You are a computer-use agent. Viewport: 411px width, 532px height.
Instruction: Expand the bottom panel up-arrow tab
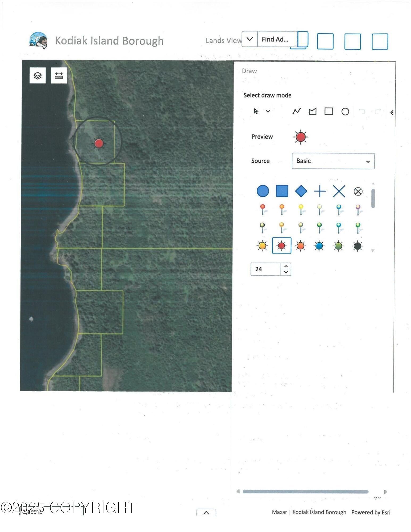pos(206,513)
